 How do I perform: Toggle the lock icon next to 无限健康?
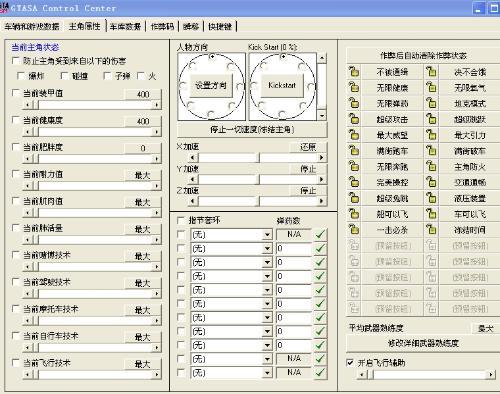click(x=354, y=88)
